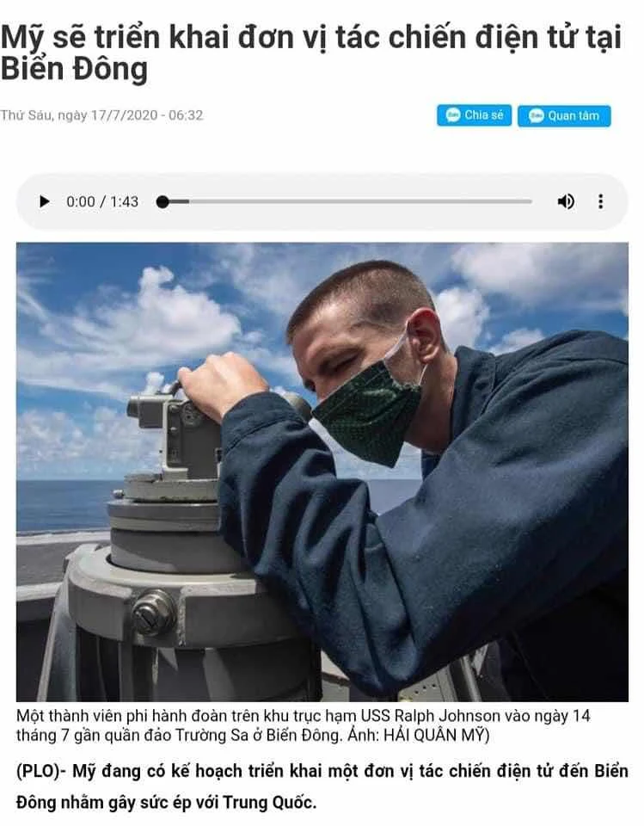Image resolution: width=644 pixels, height=826 pixels.
Task: Click the buffered segment of audio bar
Action: pos(179,201)
